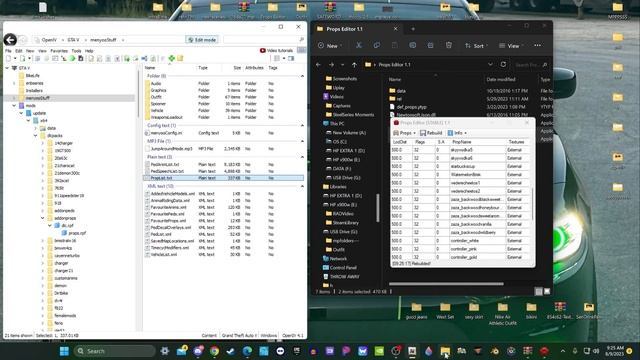Select the controller_white prop row
640x360 pixels.
point(461,241)
